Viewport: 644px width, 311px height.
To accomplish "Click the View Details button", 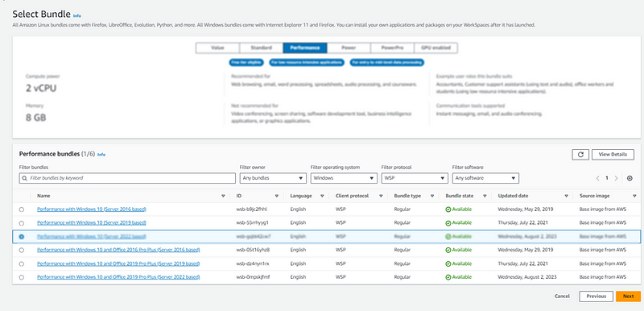I will click(613, 155).
